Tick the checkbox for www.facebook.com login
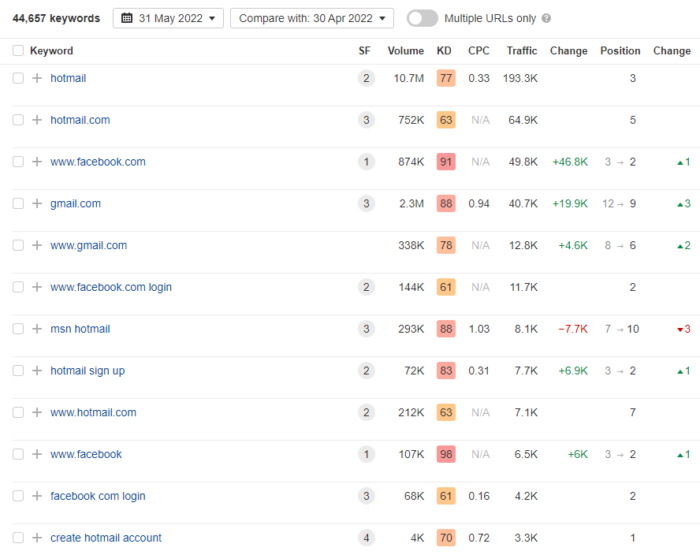The height and width of the screenshot is (555, 700). 18,287
